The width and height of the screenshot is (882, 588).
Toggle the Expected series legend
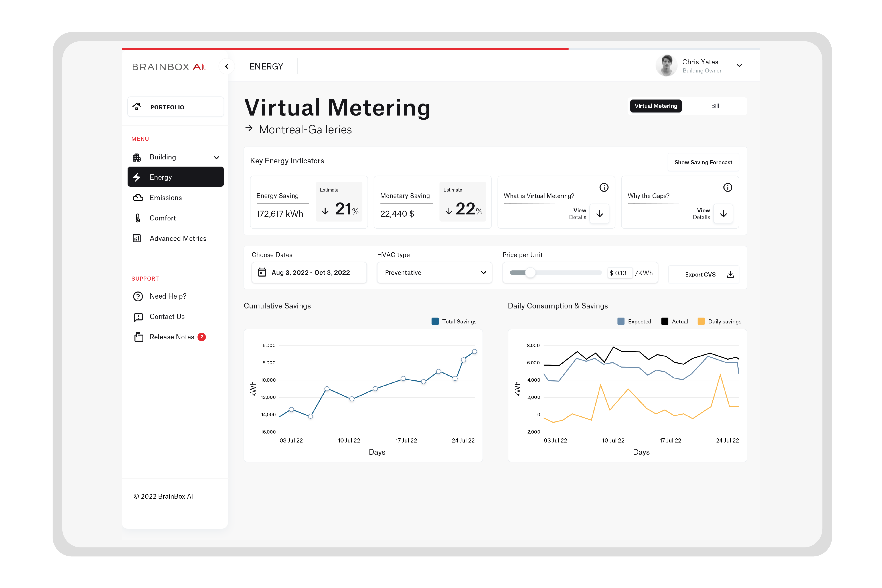coord(621,321)
